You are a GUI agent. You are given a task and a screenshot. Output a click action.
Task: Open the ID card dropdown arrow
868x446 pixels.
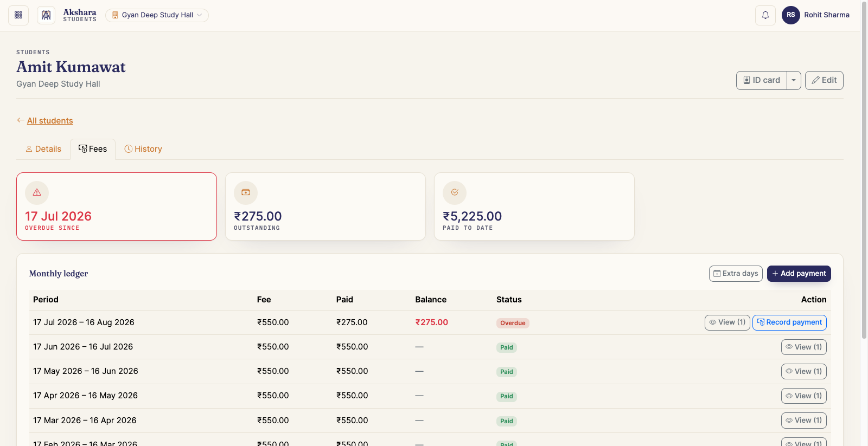[x=794, y=80]
